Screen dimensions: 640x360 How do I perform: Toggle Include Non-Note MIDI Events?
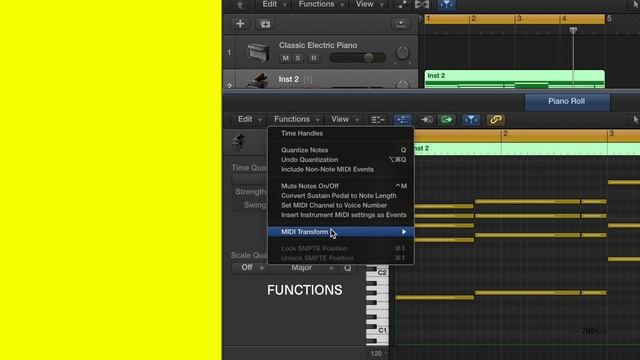point(341,169)
